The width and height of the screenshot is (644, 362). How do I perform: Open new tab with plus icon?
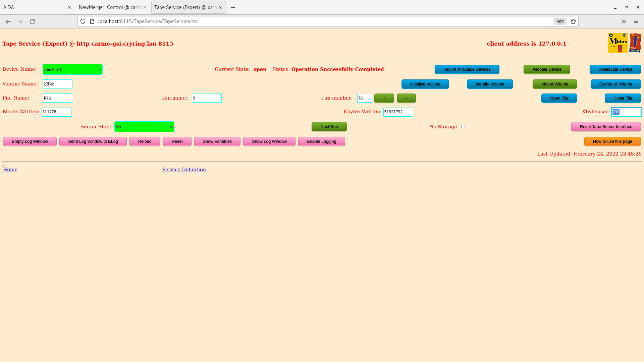tap(233, 7)
